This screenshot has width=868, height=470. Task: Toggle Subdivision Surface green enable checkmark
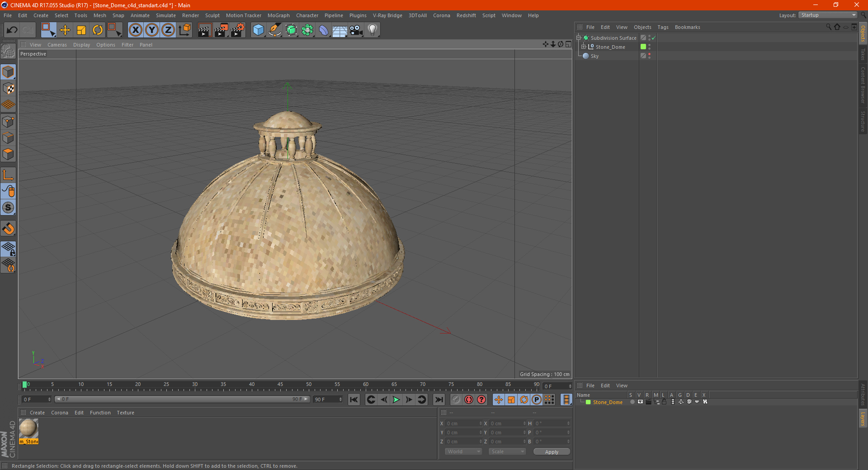click(x=654, y=38)
